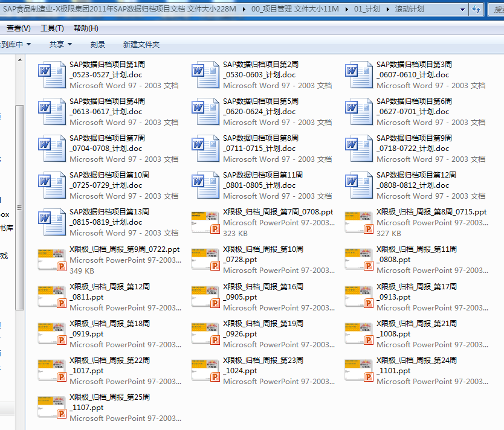Click the 刻录 toolbar button
The height and width of the screenshot is (430, 504).
coord(98,44)
